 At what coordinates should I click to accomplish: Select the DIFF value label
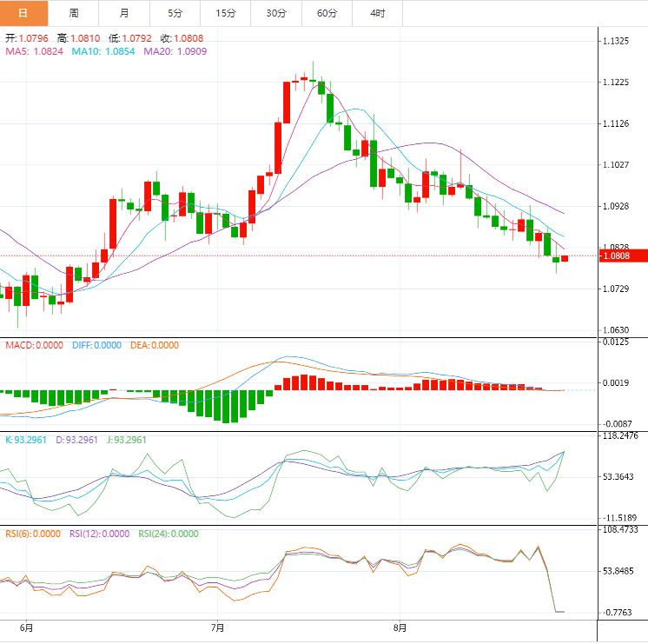point(96,345)
